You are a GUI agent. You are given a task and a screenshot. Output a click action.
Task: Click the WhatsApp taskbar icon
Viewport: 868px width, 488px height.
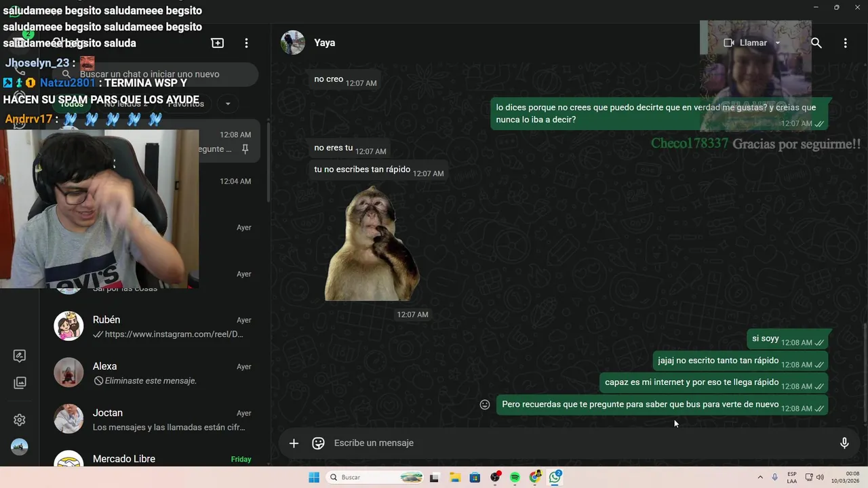[x=555, y=477]
